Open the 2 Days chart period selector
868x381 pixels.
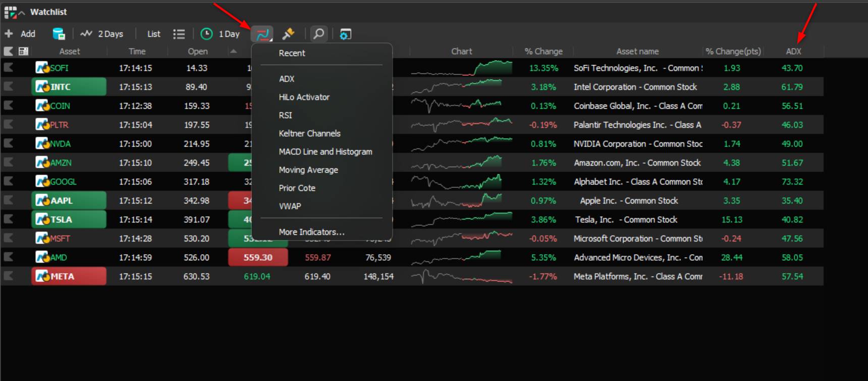(102, 34)
